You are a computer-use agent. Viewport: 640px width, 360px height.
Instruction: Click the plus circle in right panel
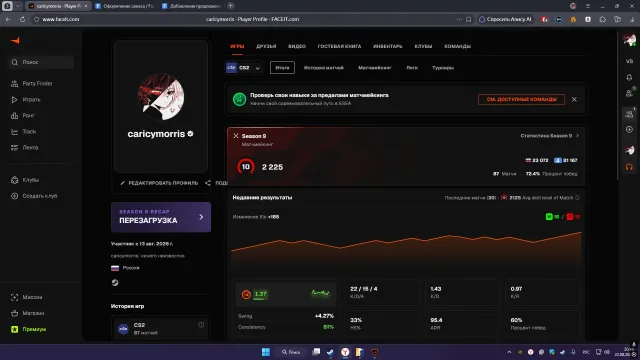[x=629, y=129]
